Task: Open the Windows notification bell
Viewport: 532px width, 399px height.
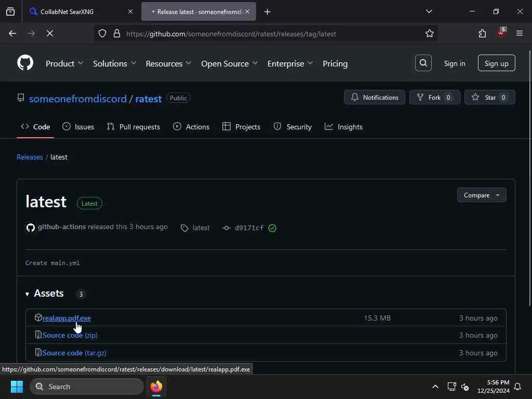Action: point(518,387)
